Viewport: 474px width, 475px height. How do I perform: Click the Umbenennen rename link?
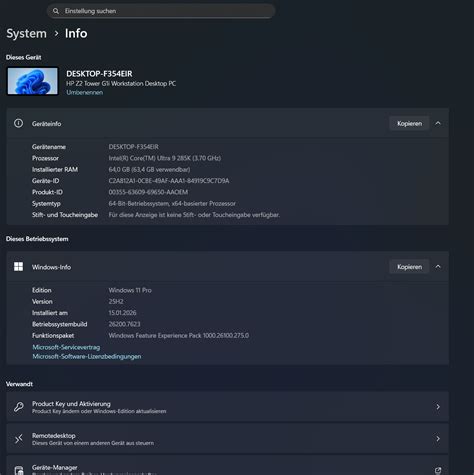click(84, 92)
